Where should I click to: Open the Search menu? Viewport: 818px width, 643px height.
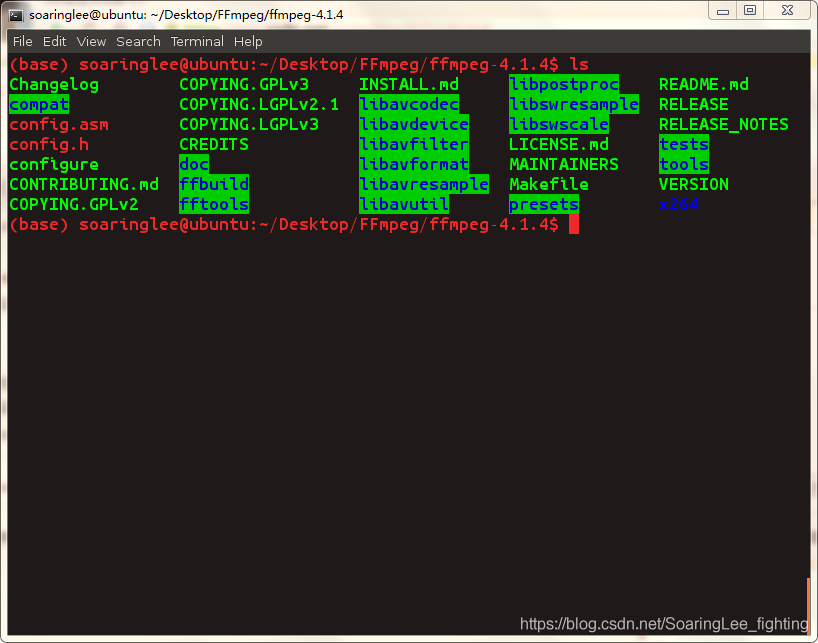point(138,41)
